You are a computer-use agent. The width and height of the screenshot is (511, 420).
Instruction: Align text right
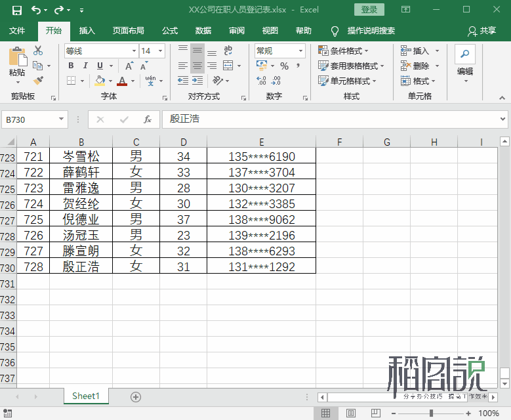pos(212,66)
